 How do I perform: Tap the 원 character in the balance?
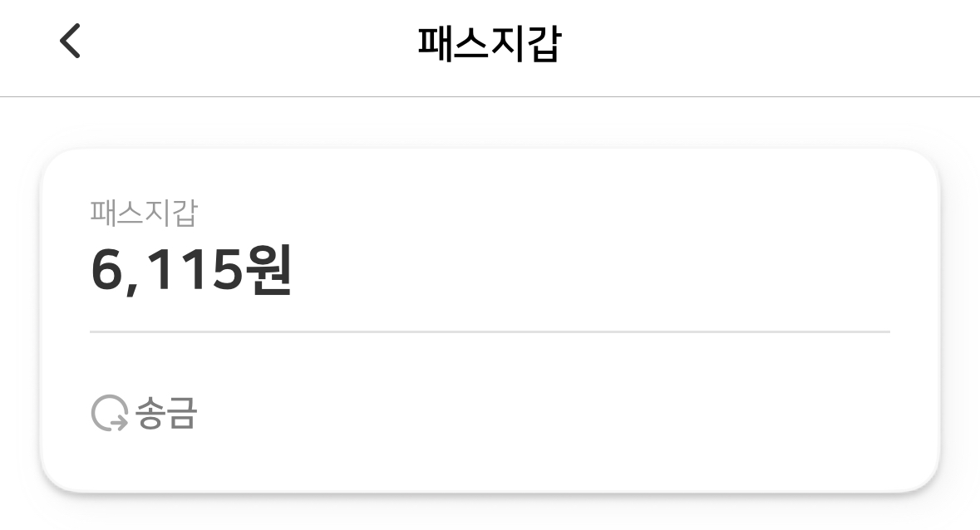[268, 271]
